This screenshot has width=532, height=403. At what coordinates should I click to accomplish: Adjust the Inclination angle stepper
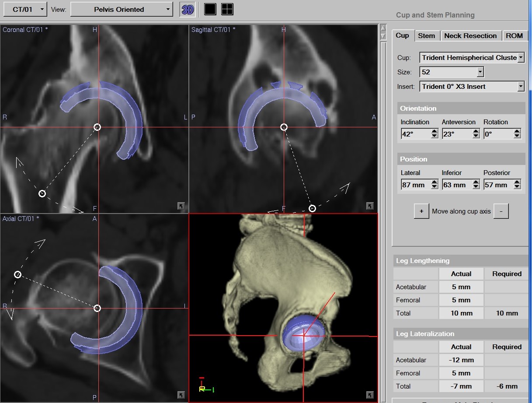click(434, 134)
